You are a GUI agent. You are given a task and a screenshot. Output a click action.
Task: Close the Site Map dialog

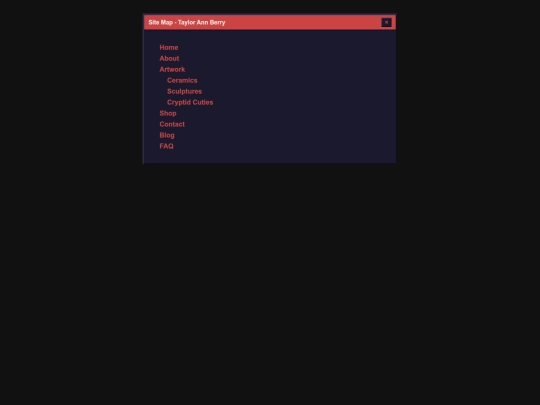click(386, 22)
